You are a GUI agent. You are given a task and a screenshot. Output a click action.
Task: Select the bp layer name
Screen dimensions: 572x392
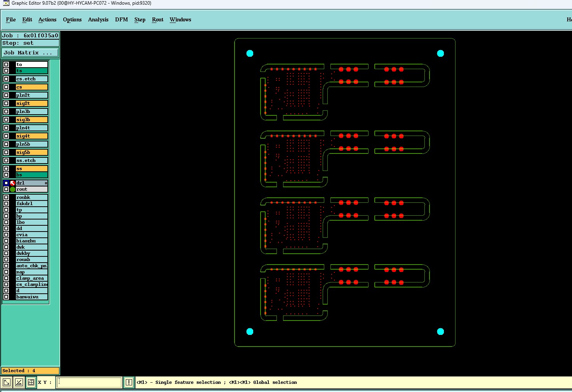(32, 216)
